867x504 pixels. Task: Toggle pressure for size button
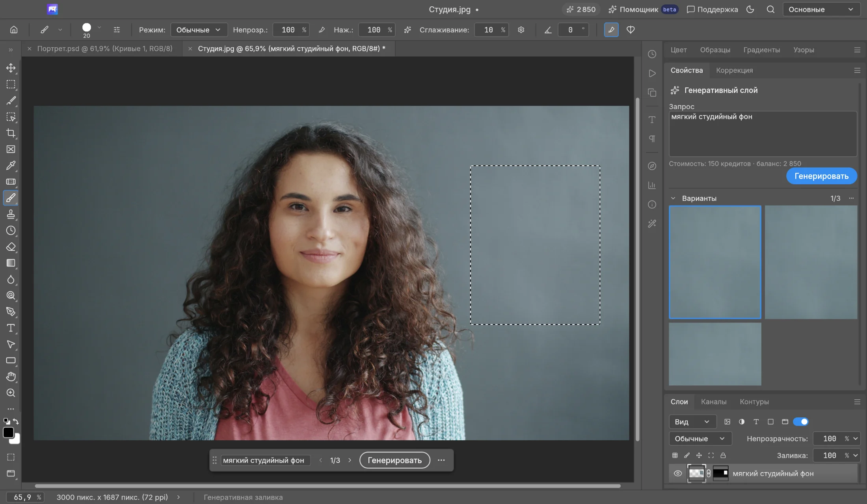point(611,30)
